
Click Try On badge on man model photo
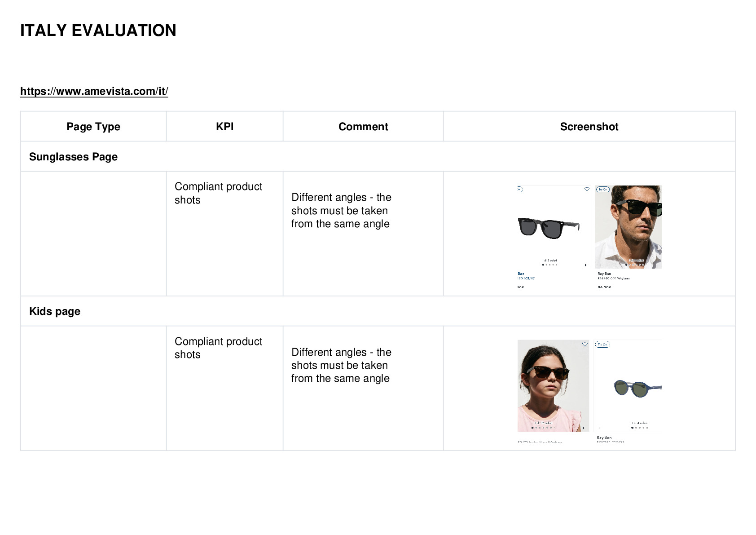tap(602, 190)
